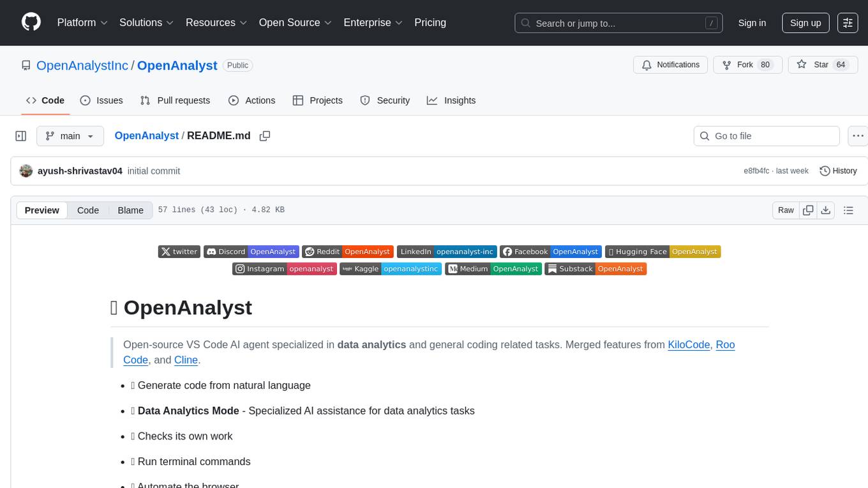868x488 pixels.
Task: Open the Medium OpenAnalyst badge
Action: [x=493, y=269]
